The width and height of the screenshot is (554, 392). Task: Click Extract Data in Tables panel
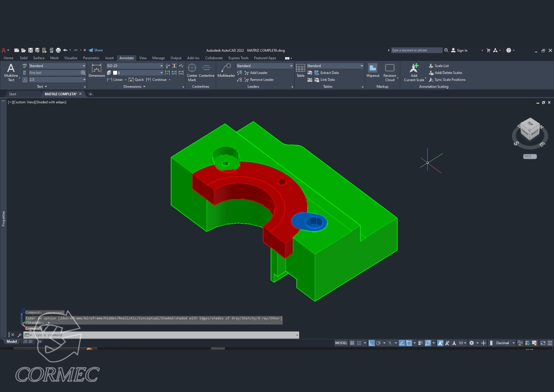(x=329, y=73)
